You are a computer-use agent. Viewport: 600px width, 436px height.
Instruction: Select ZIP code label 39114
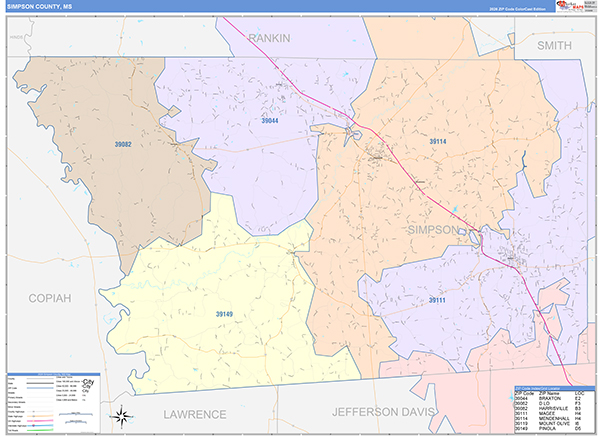click(437, 141)
